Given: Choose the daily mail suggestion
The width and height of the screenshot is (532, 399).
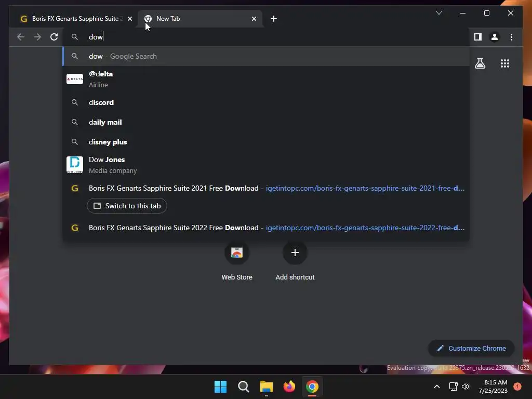Looking at the screenshot, I should click(266, 122).
